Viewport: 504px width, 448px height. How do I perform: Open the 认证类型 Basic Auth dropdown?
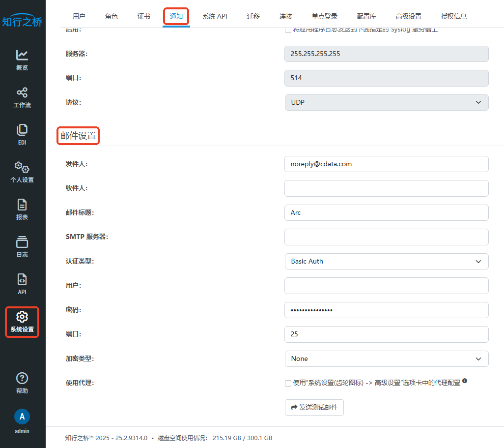click(386, 261)
